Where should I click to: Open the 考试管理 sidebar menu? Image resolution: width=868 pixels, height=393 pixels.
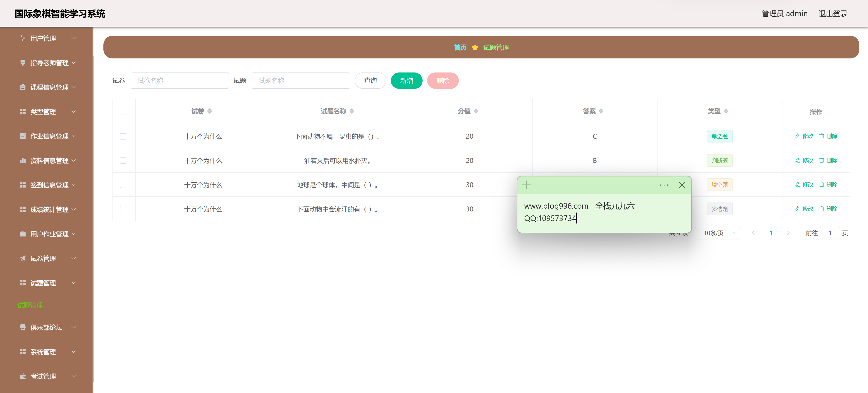[47, 376]
